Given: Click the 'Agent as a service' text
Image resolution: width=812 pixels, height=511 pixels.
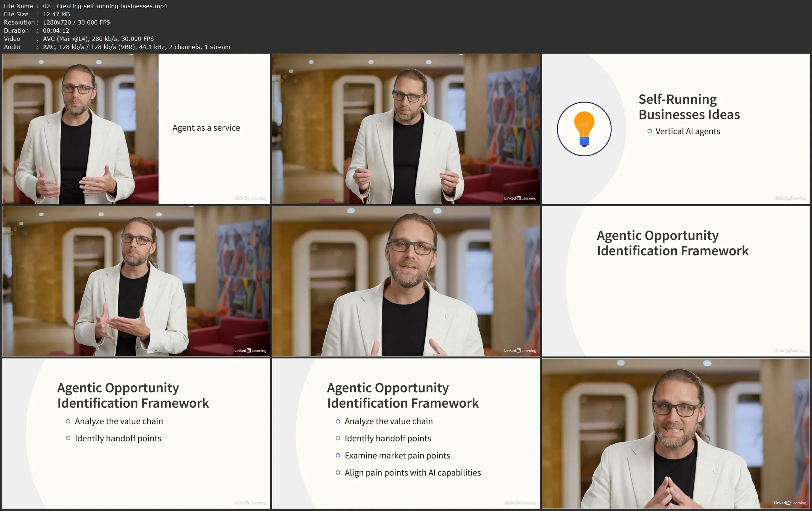Looking at the screenshot, I should click(206, 128).
